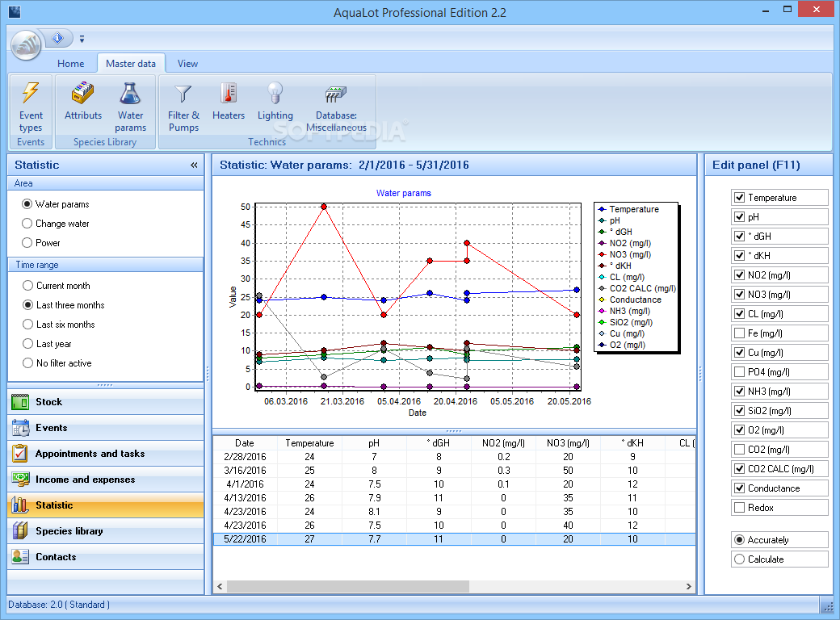Open the quick access toolbar dropdown
The image size is (840, 620).
coord(82,39)
